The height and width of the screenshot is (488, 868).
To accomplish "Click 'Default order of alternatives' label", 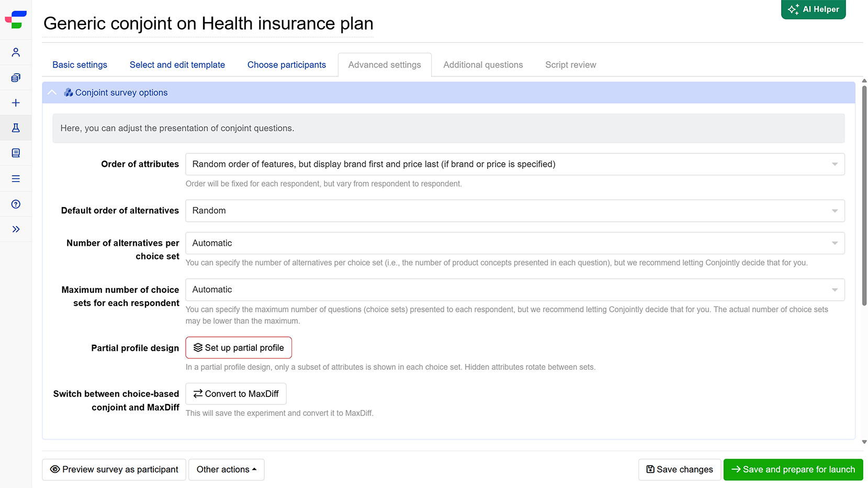I will [120, 211].
